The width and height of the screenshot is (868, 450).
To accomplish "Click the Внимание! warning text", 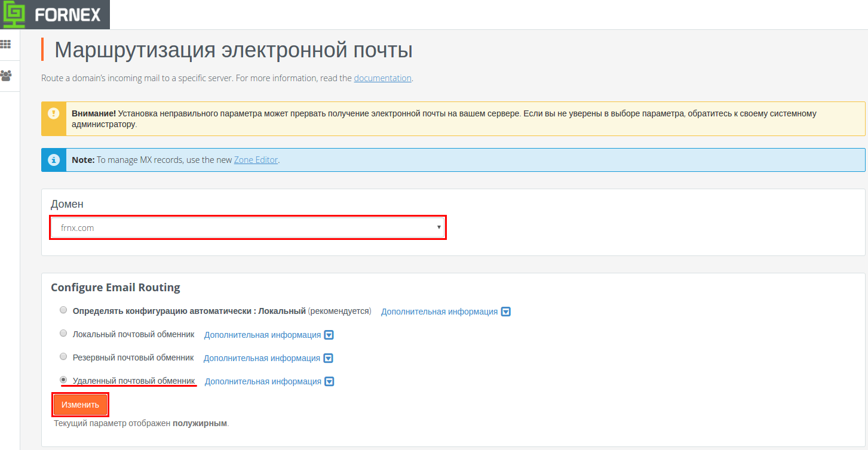I will coord(94,113).
